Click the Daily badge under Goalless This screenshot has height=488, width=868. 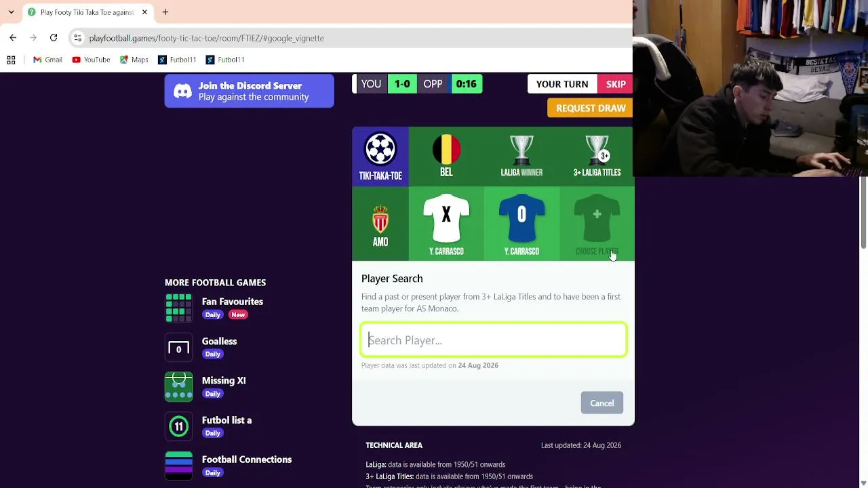[213, 354]
